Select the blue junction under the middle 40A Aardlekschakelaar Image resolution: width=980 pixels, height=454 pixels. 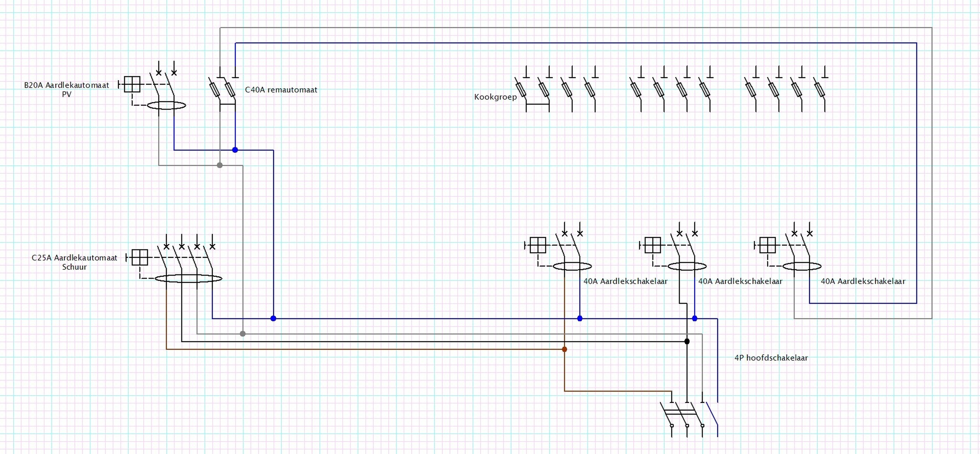695,319
